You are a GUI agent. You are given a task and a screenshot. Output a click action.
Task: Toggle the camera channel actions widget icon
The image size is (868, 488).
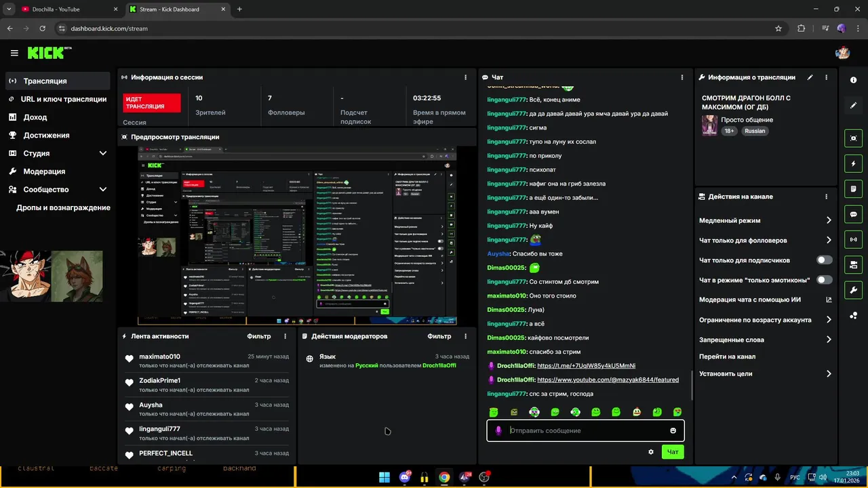[x=853, y=264]
